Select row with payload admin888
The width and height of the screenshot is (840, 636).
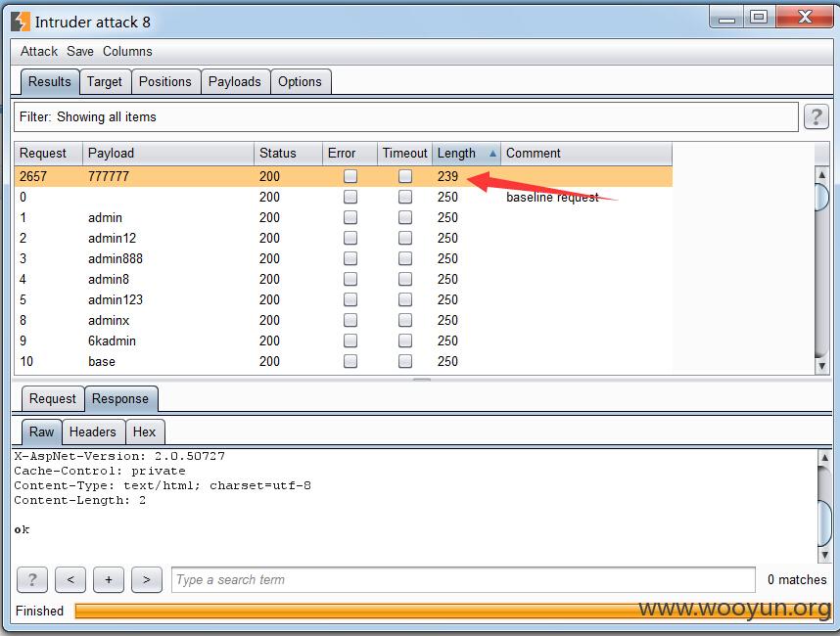pyautogui.click(x=343, y=258)
